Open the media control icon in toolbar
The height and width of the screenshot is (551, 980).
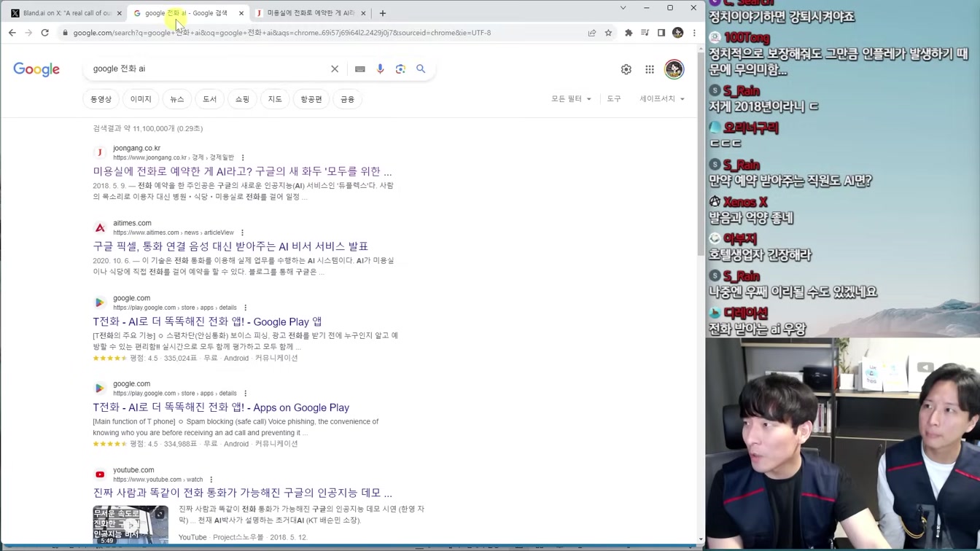(x=645, y=33)
